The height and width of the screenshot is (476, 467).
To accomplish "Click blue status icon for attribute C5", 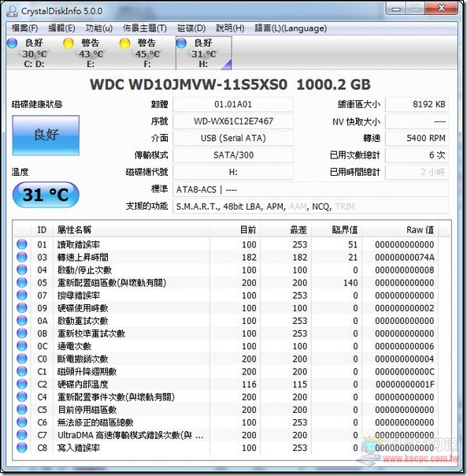I will pyautogui.click(x=22, y=410).
